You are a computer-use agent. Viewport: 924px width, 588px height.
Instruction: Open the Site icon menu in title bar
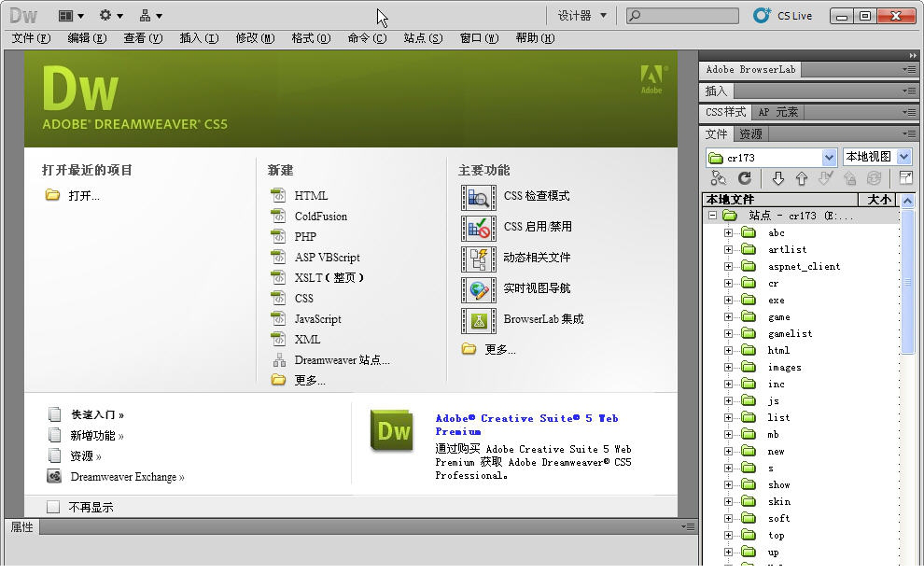point(150,16)
